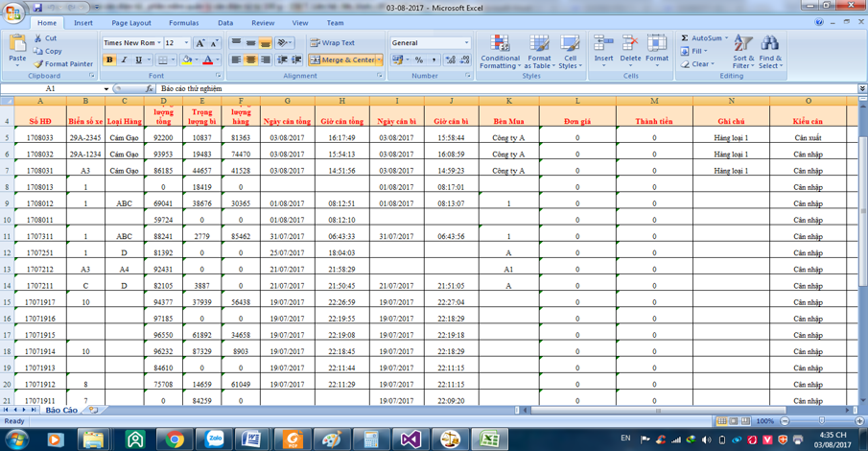The height and width of the screenshot is (451, 868).
Task: Open the Merge & Center dropdown arrow
Action: 380,59
